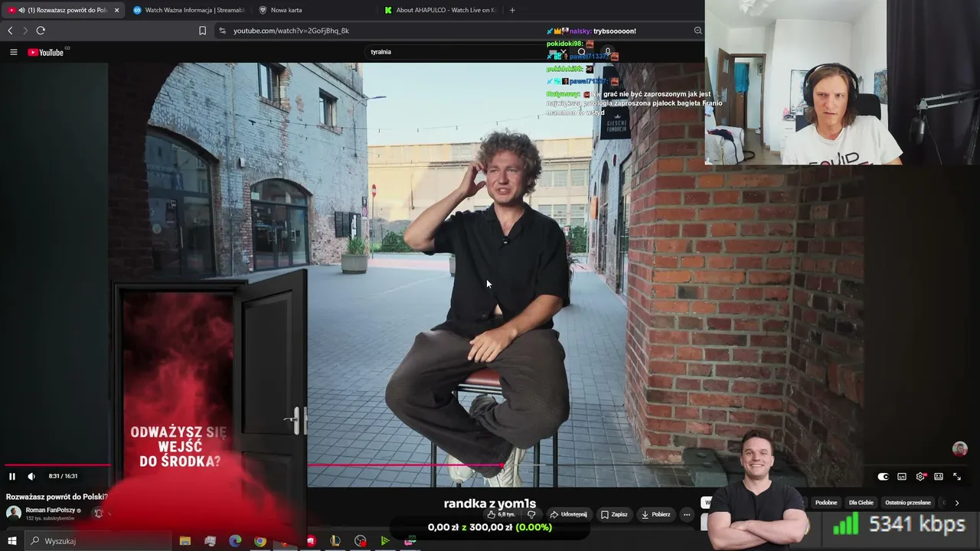Open a new browser tab

pos(512,10)
